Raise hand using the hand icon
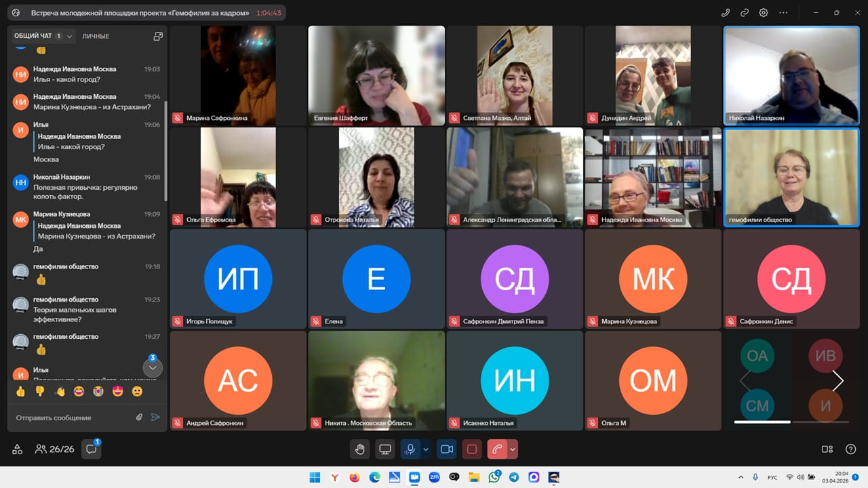The image size is (868, 488). (x=360, y=449)
